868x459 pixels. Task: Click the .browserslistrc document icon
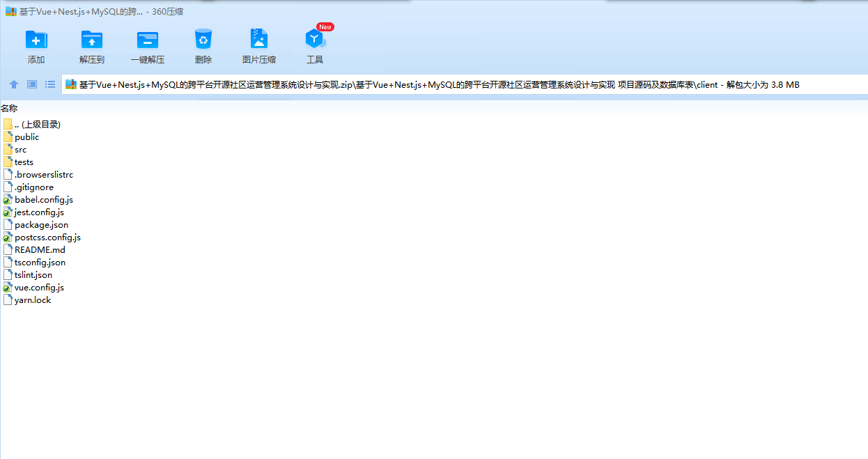[x=8, y=175]
